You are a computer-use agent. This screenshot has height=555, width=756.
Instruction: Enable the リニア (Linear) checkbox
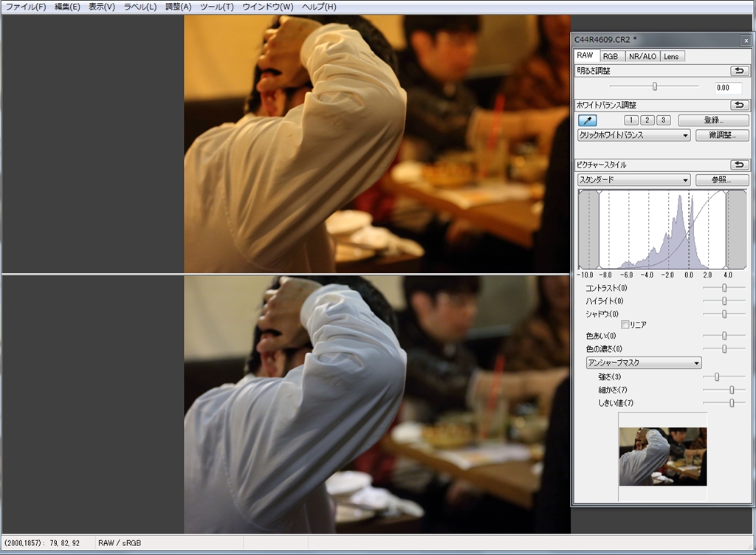click(x=625, y=325)
